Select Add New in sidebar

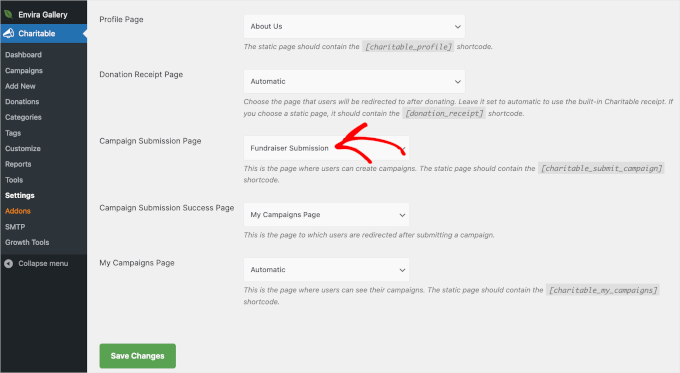(x=20, y=86)
